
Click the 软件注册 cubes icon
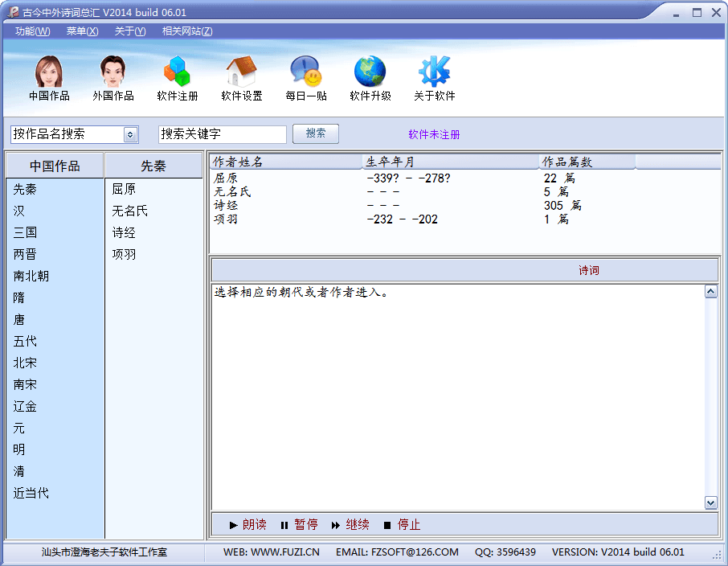[x=178, y=78]
